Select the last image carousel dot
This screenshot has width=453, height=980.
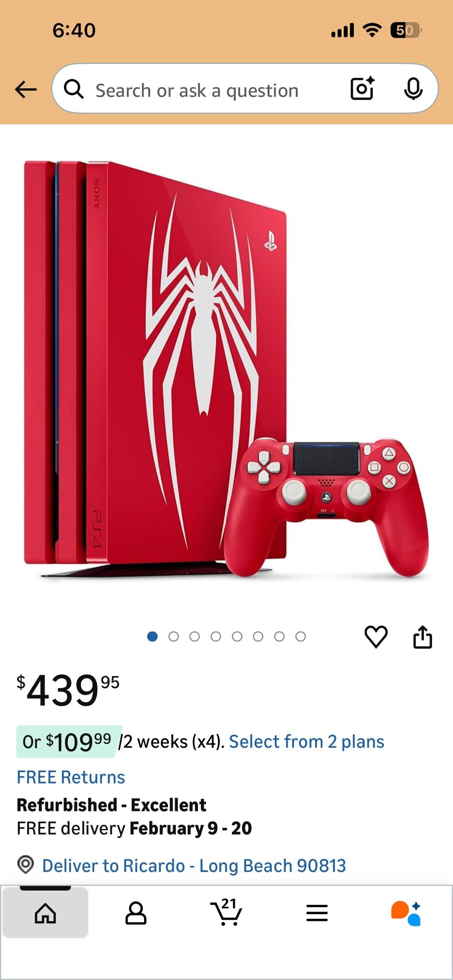[301, 636]
